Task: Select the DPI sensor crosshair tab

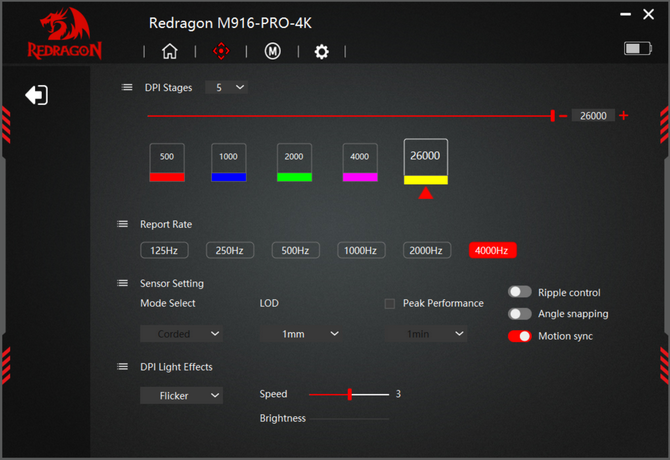Action: [221, 51]
